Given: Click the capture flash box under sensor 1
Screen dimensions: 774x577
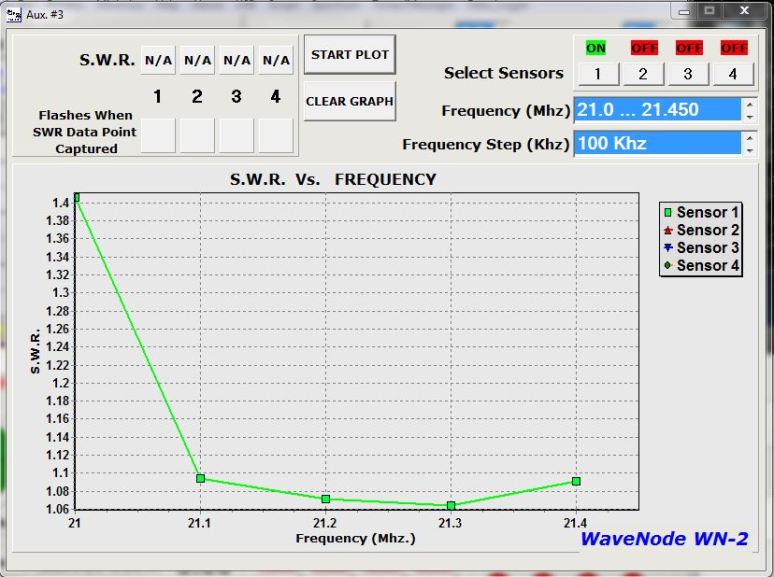Looking at the screenshot, I should click(x=158, y=135).
